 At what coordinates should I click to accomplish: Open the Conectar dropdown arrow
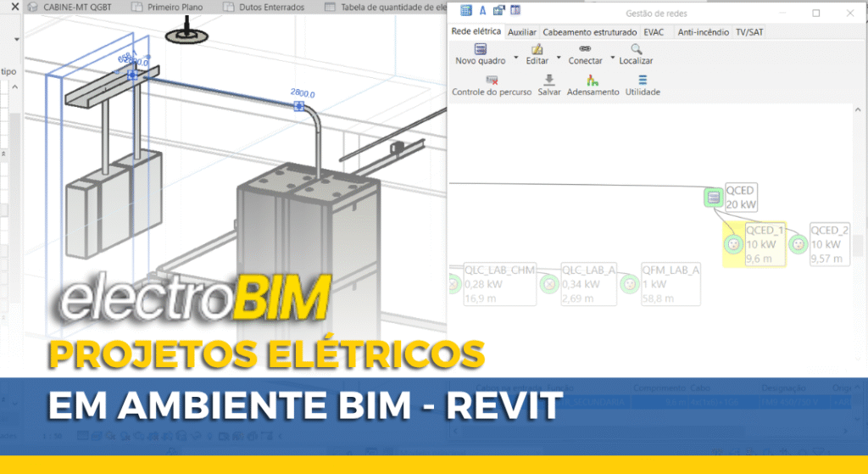pos(612,58)
